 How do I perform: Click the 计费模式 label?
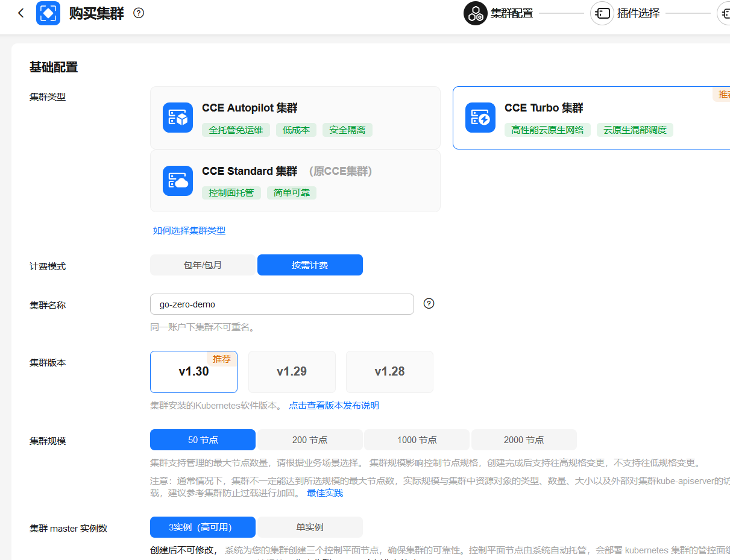coord(48,266)
